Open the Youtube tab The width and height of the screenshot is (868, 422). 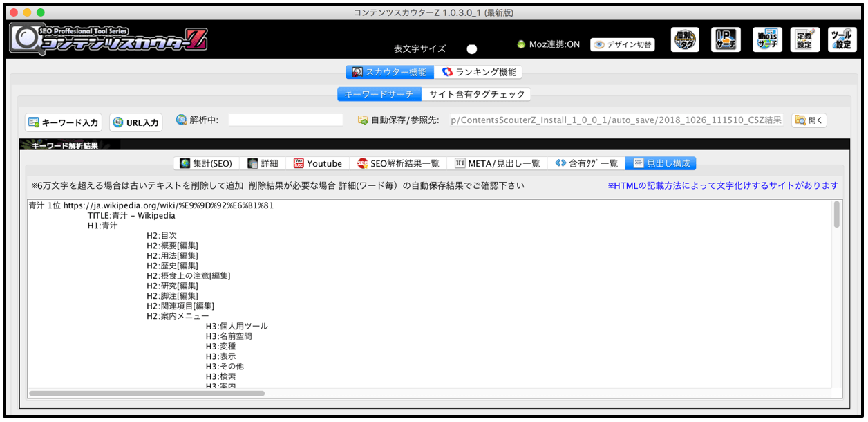pos(318,163)
